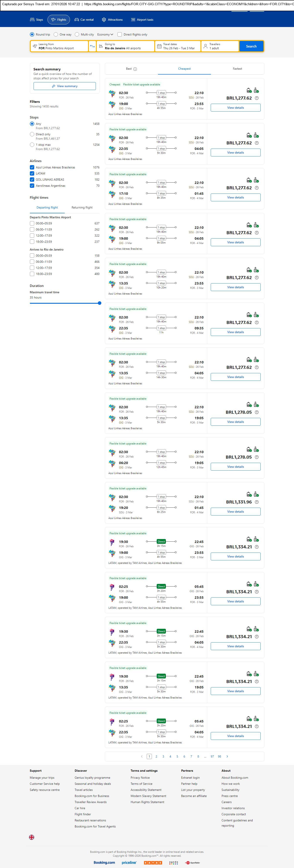Click the price info icon beside the first BRL1,277.62
The width and height of the screenshot is (294, 868).
[x=257, y=98]
